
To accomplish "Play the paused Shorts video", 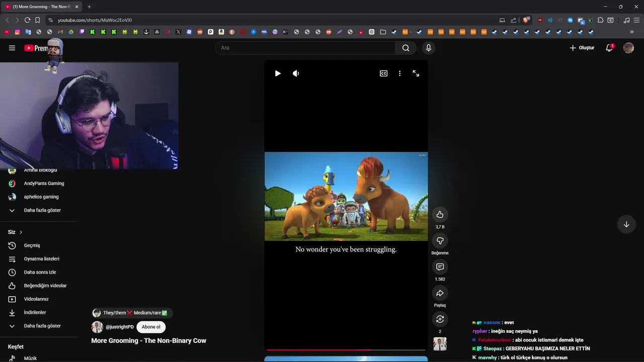I will (x=278, y=73).
